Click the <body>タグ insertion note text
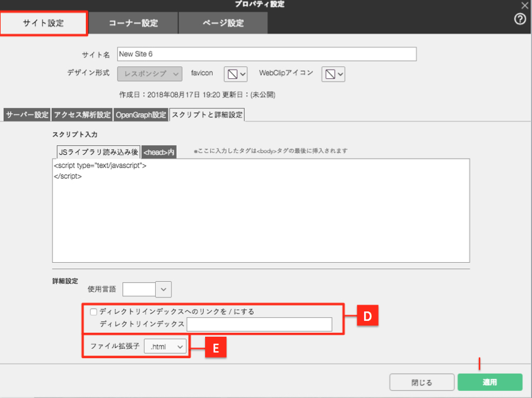Image resolution: width=532 pixels, height=398 pixels. [x=271, y=151]
